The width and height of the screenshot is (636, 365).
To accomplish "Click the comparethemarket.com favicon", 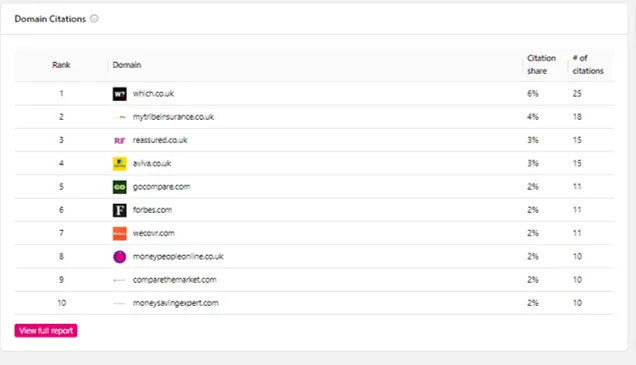I will point(119,280).
